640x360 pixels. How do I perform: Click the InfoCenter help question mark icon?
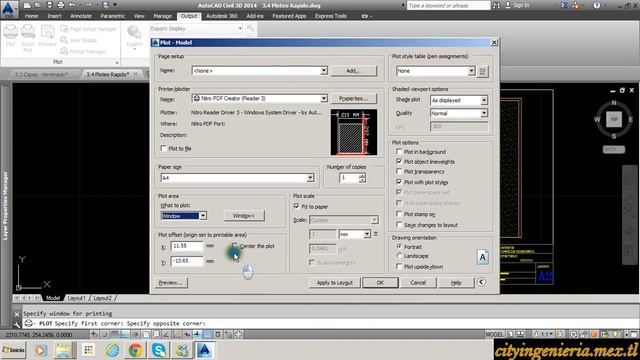tap(597, 5)
